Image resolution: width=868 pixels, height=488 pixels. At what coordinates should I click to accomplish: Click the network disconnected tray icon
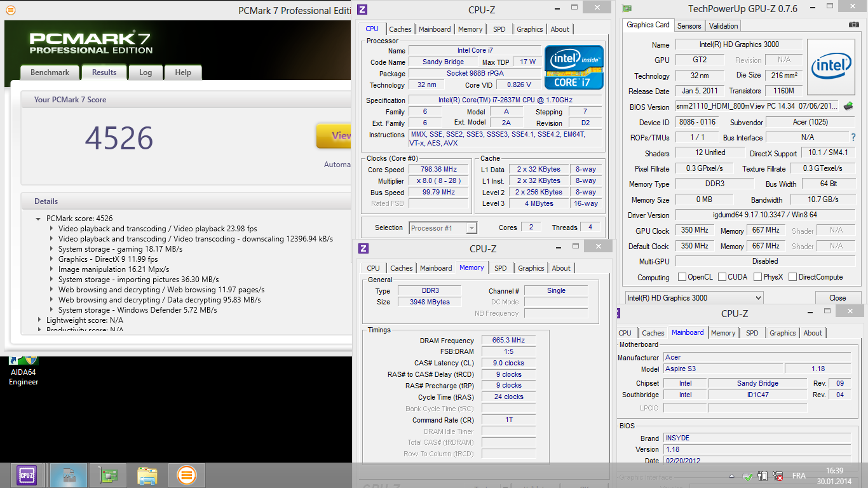tap(777, 476)
